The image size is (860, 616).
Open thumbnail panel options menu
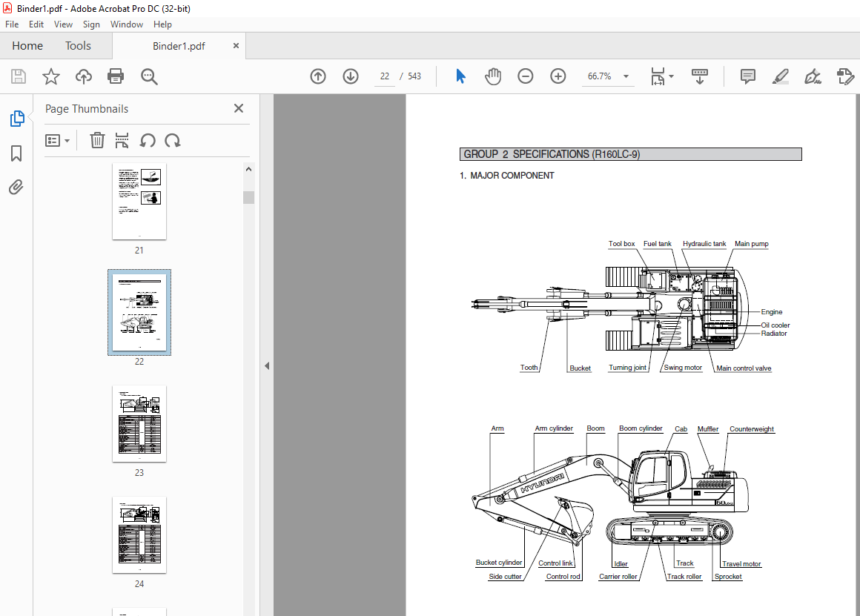click(x=58, y=141)
